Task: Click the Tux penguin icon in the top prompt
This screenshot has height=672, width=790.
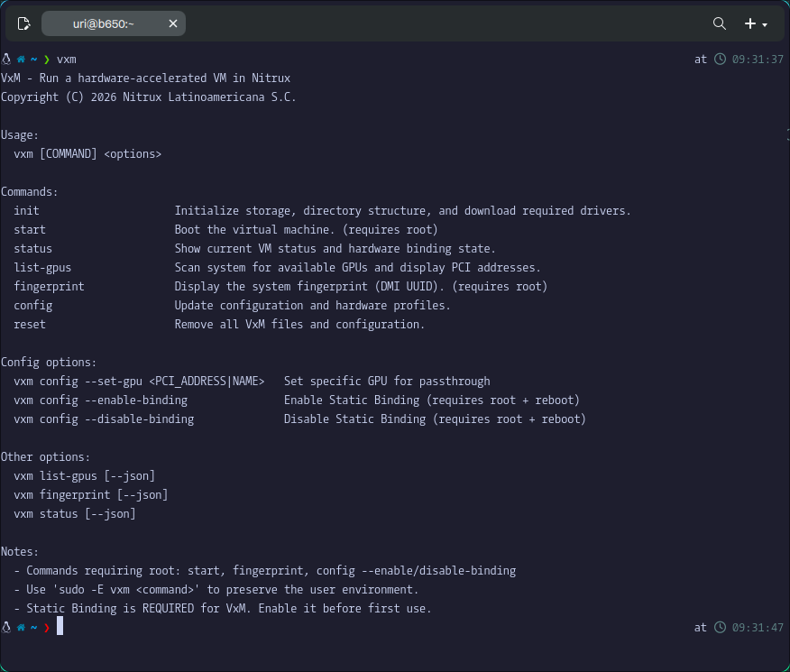Action: tap(6, 60)
